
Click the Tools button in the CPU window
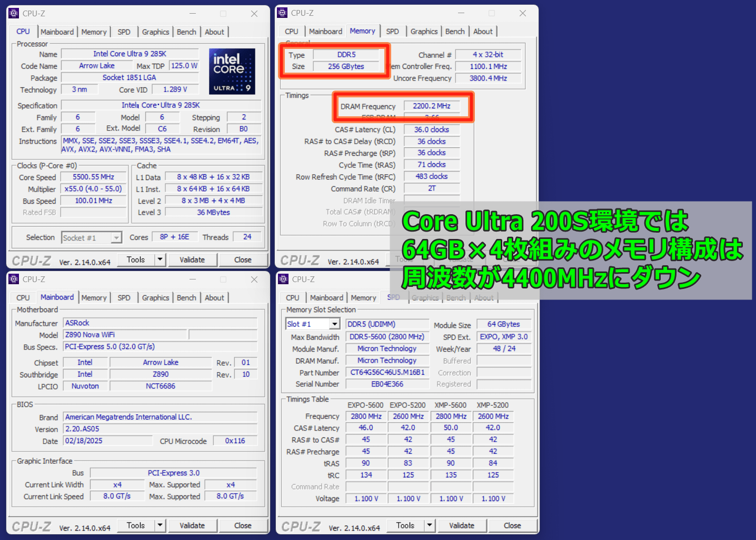(x=136, y=259)
